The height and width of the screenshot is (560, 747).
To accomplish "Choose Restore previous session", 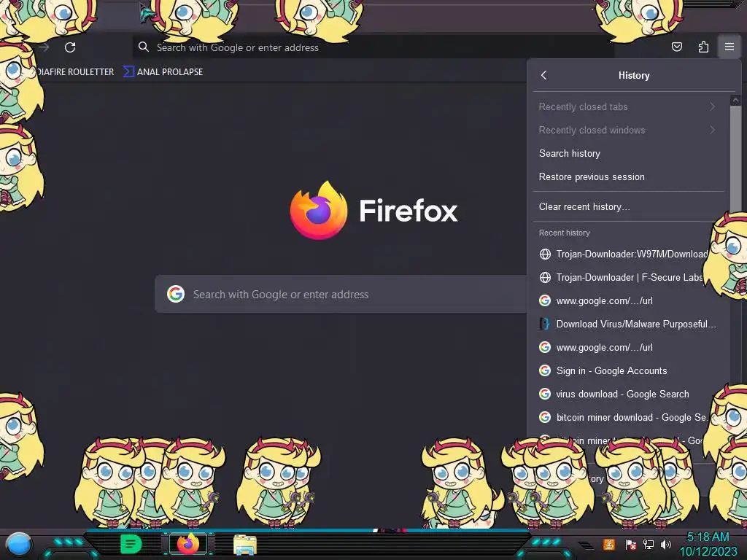I will pos(628,176).
